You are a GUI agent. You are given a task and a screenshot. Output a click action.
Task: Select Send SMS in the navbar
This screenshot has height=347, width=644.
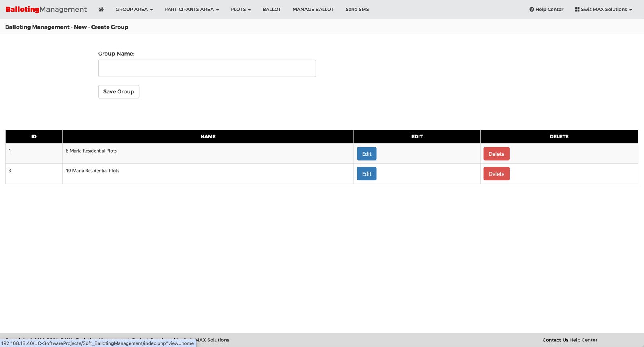click(x=357, y=9)
